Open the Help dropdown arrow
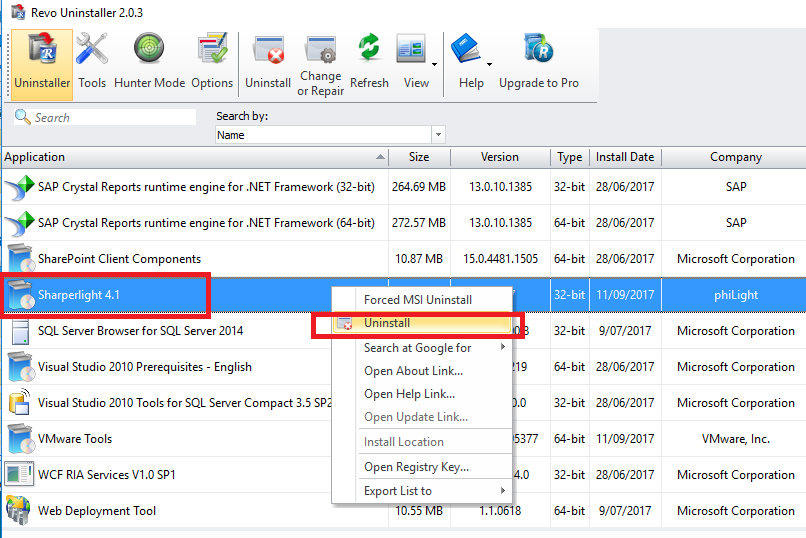Image resolution: width=806 pixels, height=538 pixels. (489, 64)
